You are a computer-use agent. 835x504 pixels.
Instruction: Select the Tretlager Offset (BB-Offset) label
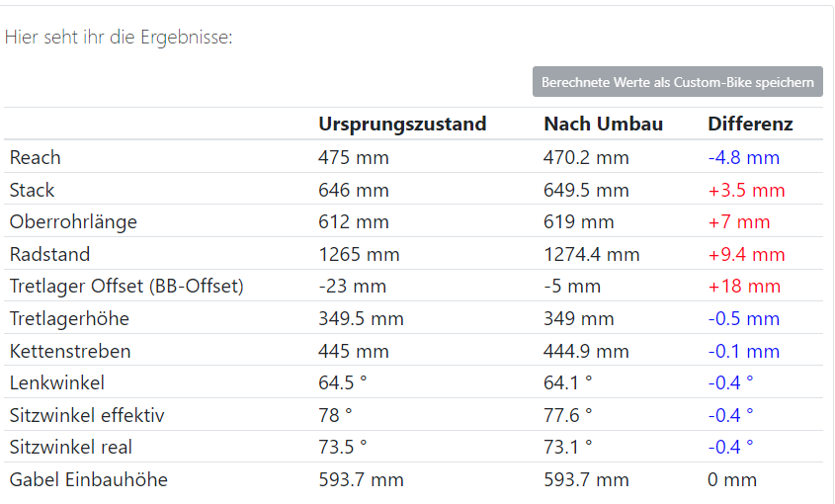point(126,287)
